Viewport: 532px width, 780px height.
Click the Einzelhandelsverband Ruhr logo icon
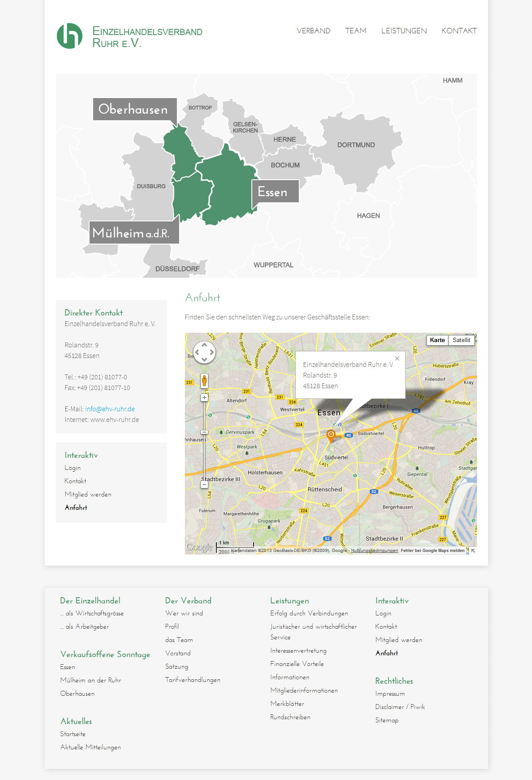pos(70,36)
